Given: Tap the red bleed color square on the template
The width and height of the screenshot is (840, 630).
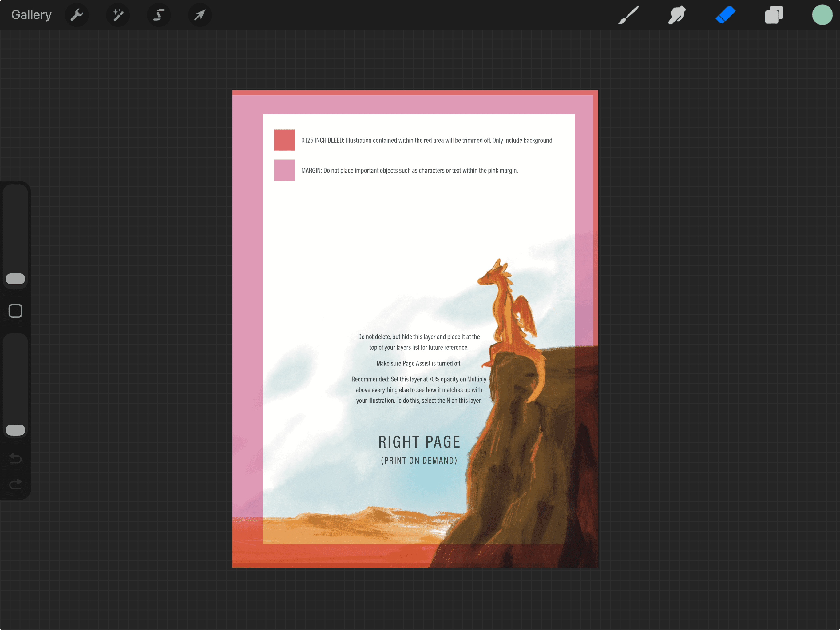Looking at the screenshot, I should [x=284, y=140].
